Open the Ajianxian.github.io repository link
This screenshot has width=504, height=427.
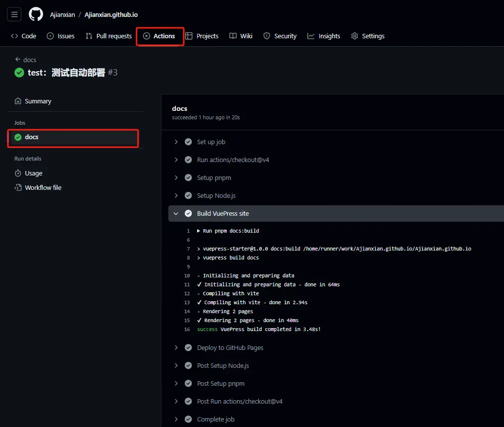[x=111, y=15]
